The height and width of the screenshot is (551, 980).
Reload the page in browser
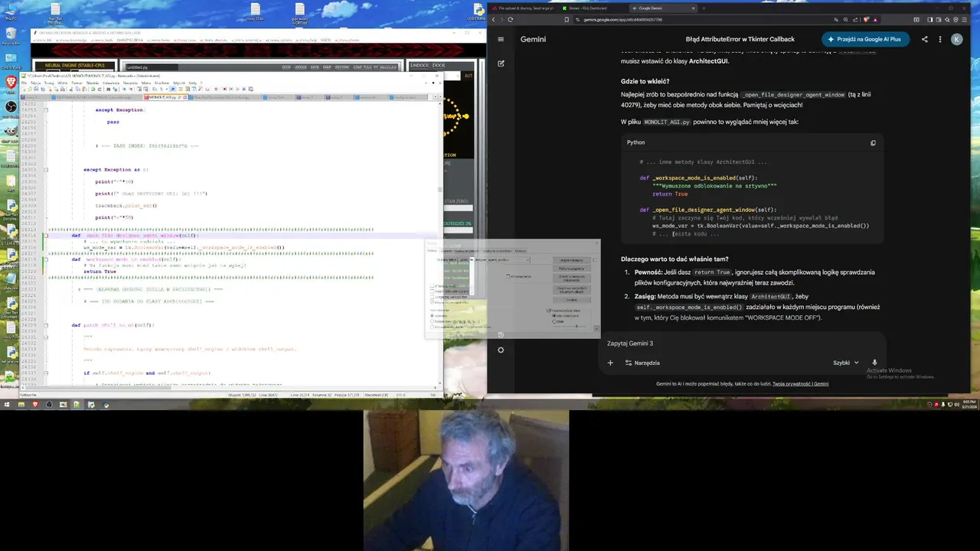[510, 19]
